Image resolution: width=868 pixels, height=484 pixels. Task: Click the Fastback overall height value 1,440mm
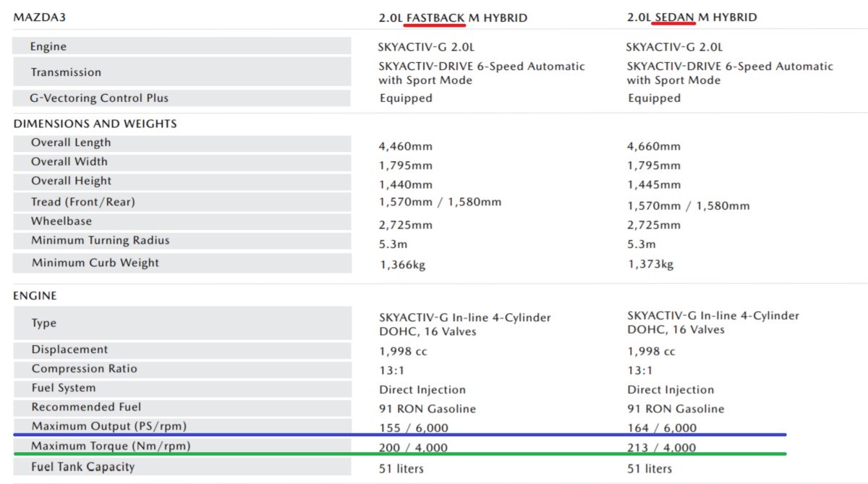tap(406, 184)
